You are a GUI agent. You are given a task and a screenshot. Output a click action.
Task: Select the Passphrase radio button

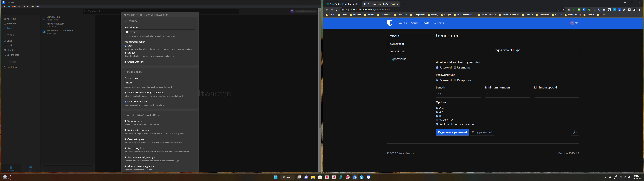455,80
